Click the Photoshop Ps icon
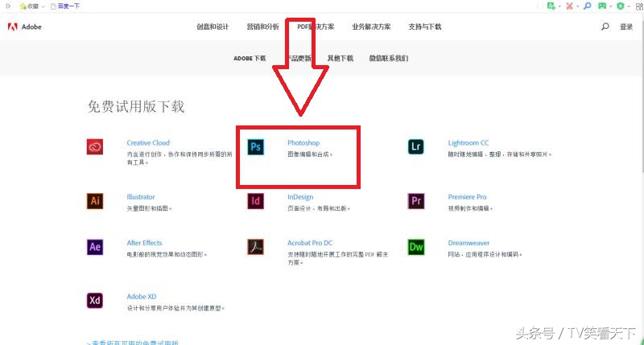The height and width of the screenshot is (345, 644). (255, 147)
